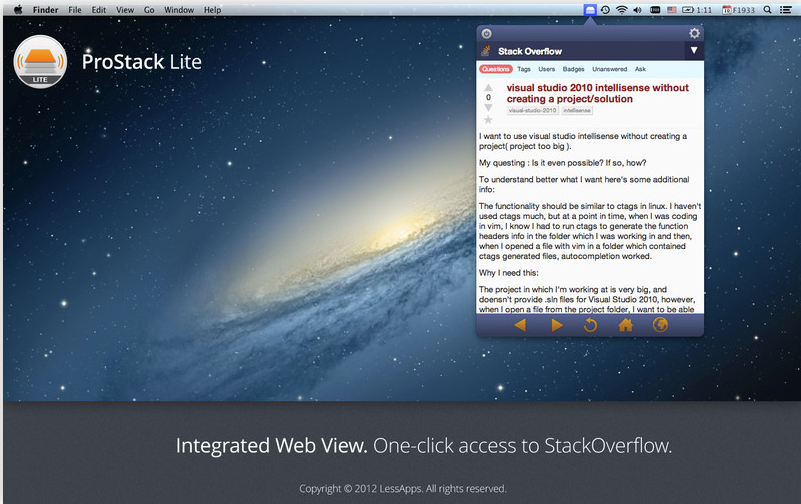Click the 'Why I need this:' paragraph
The width and height of the screenshot is (801, 504).
pos(508,273)
